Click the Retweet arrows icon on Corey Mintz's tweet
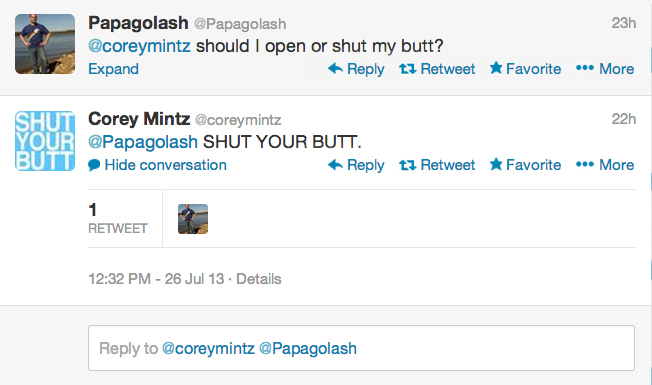Screen dimensions: 652x385 point(408,165)
